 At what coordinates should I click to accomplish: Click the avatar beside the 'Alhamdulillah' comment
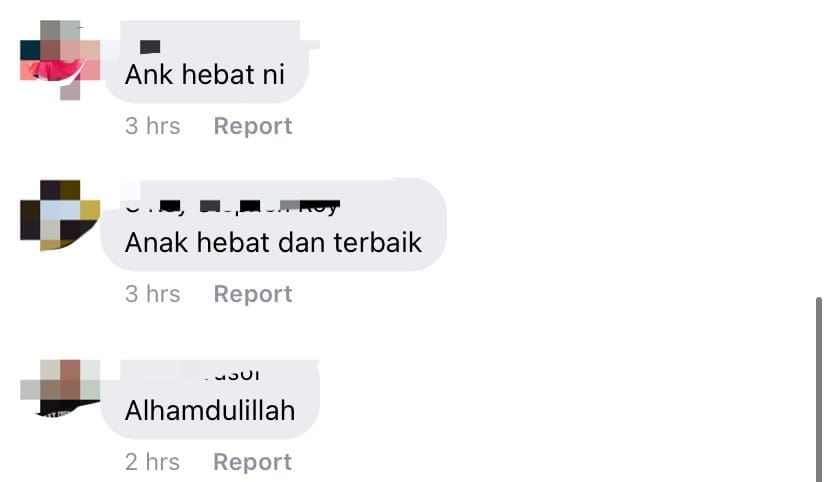[x=60, y=388]
